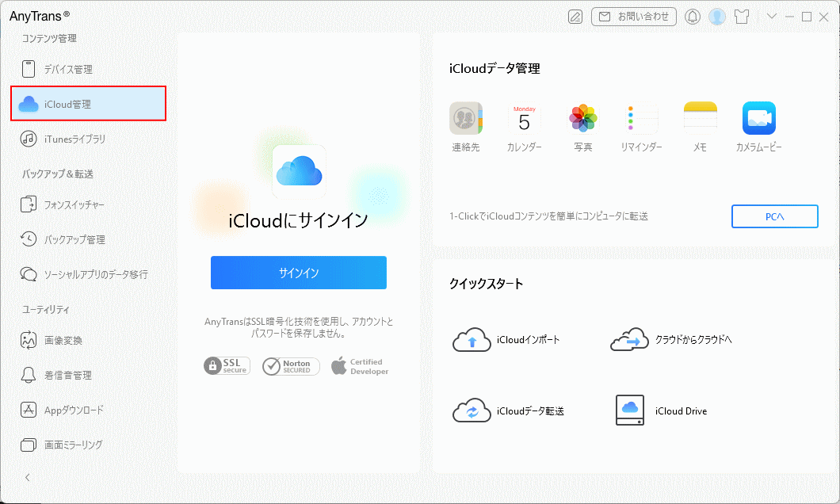Click the コンテンツ管理 section label
The image size is (840, 504).
tap(49, 39)
